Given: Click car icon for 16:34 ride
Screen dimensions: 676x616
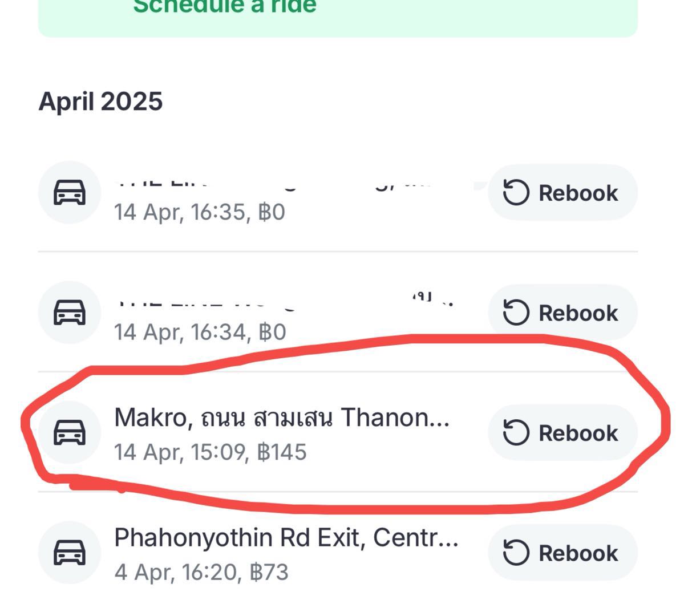Looking at the screenshot, I should click(70, 313).
